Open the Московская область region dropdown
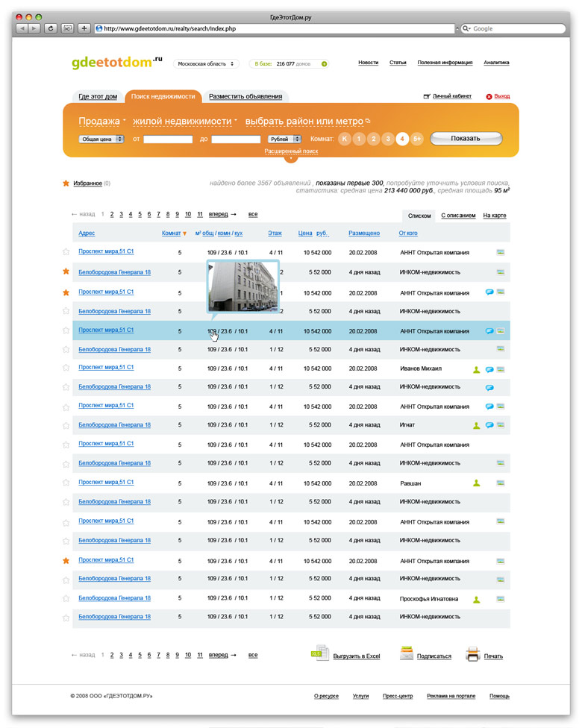Screen dimensions: 582x728 pyautogui.click(x=206, y=63)
